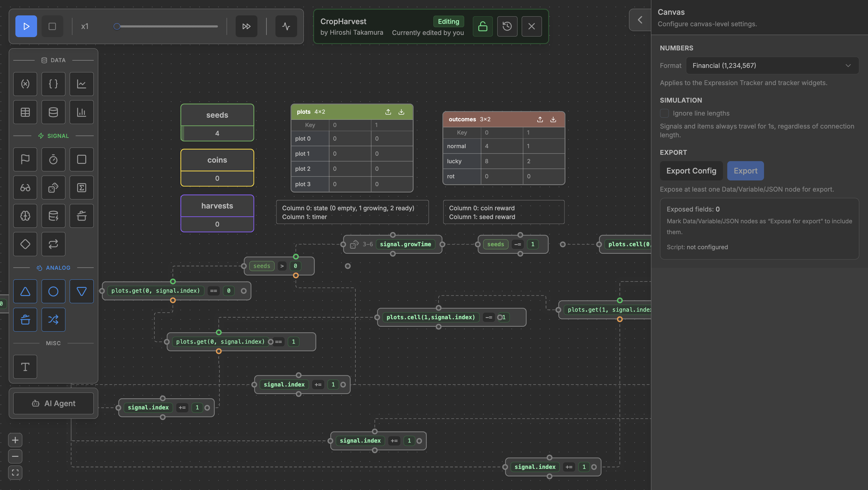Enable Ignore line lengths checkbox
Viewport: 868px width, 490px height.
(x=664, y=113)
